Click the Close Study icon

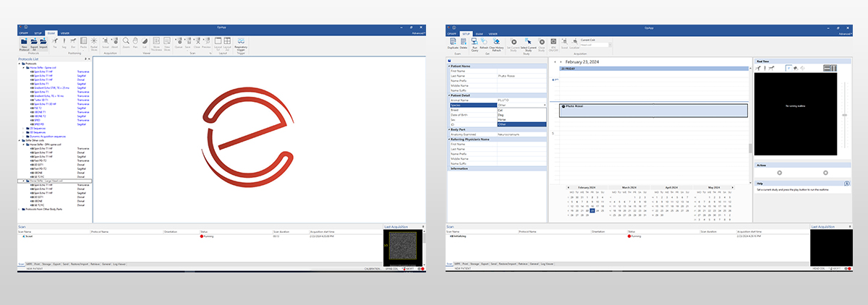(x=542, y=43)
